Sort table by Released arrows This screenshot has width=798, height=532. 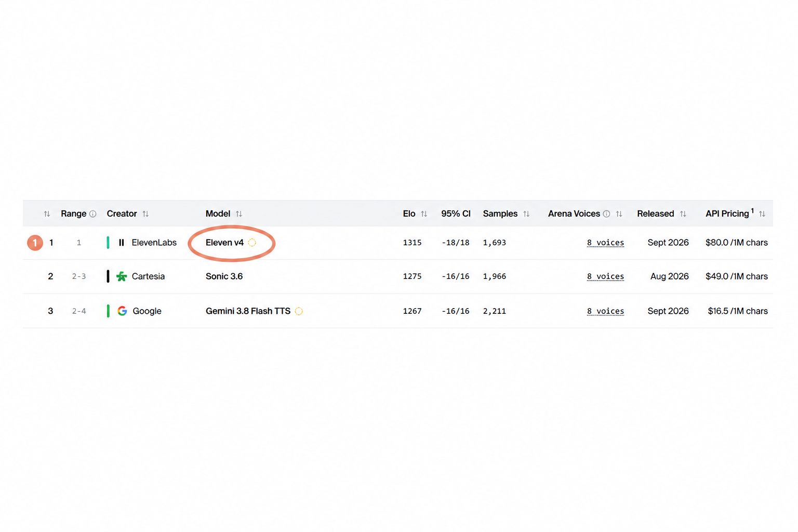click(683, 214)
